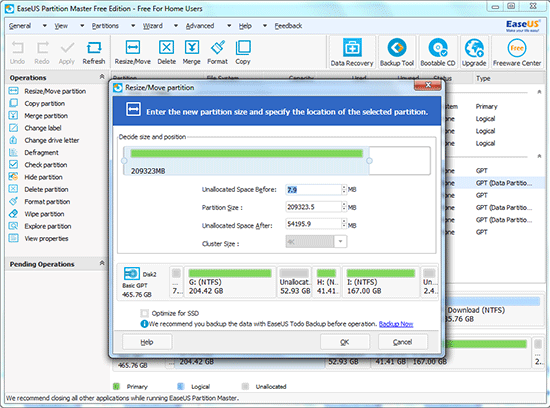
Task: Select the Resize/Move toolbar icon
Action: click(133, 53)
